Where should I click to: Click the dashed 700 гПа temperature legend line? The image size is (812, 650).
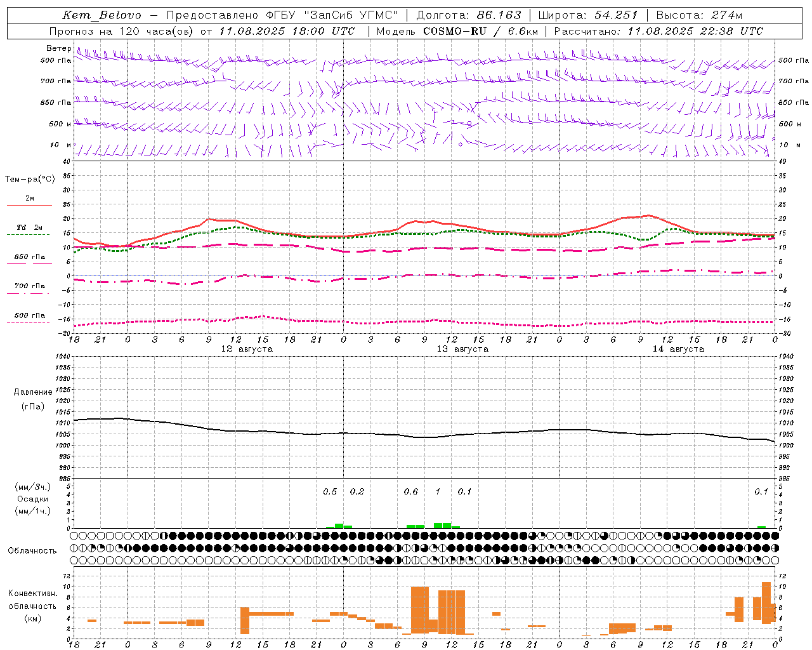(x=28, y=294)
